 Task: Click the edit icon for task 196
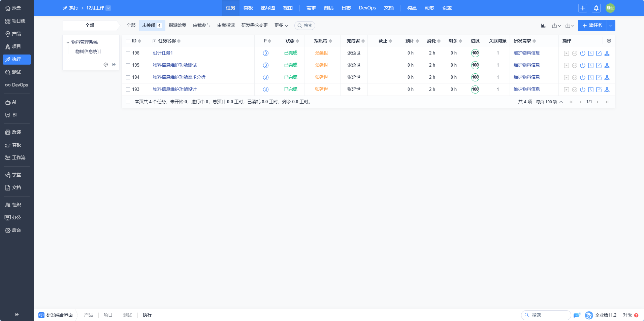tap(599, 53)
